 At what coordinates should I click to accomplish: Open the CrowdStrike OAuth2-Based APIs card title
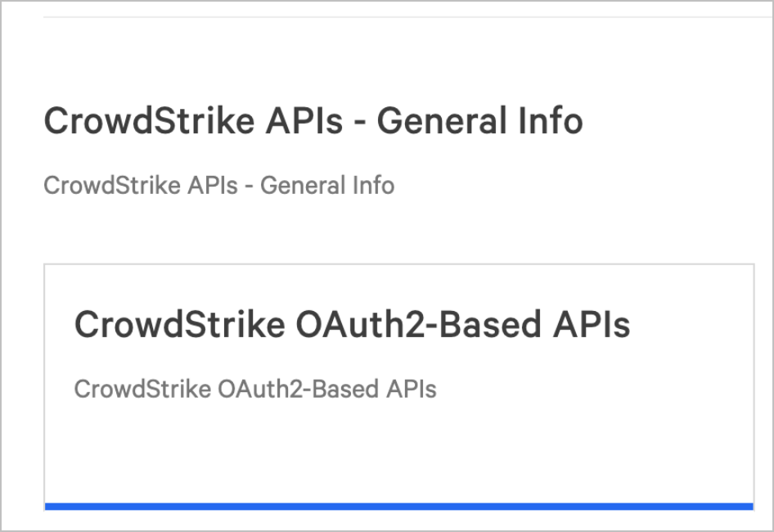point(352,325)
